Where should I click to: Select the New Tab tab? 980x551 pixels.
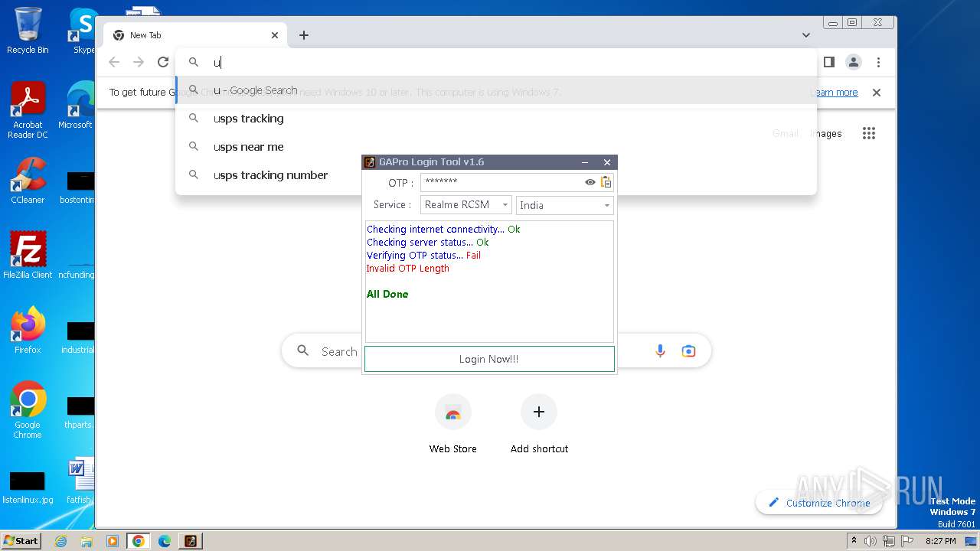point(195,35)
